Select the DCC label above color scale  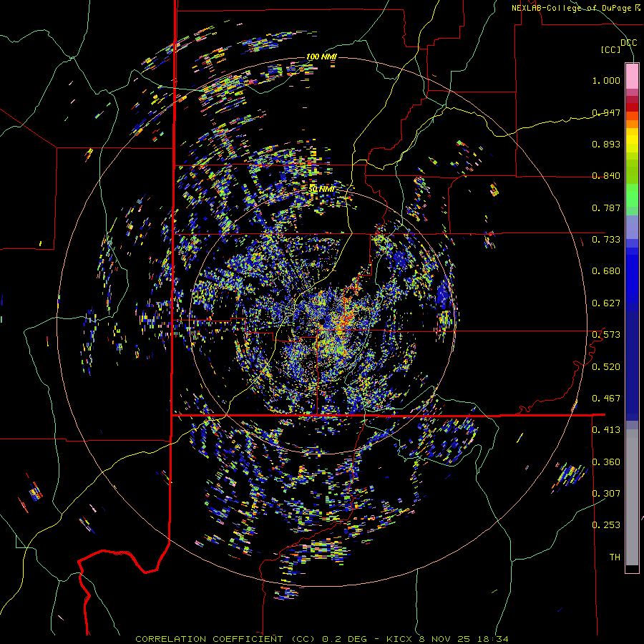click(628, 43)
